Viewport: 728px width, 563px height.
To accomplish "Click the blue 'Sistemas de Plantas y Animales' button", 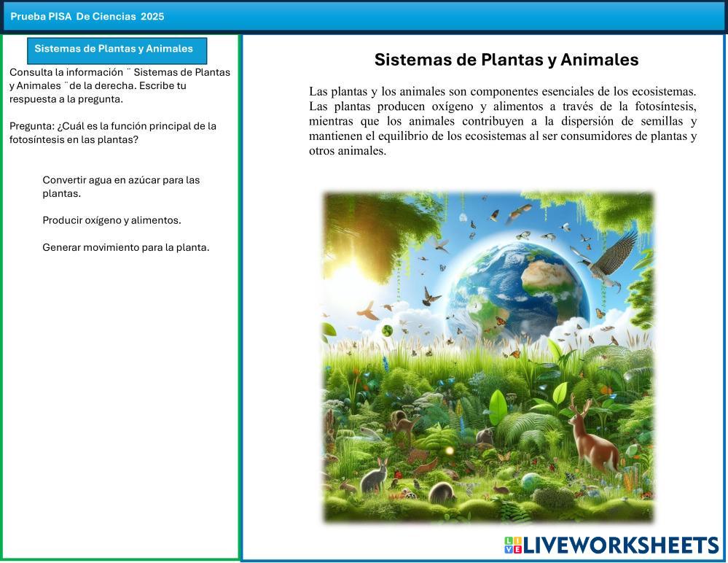I will tap(114, 50).
